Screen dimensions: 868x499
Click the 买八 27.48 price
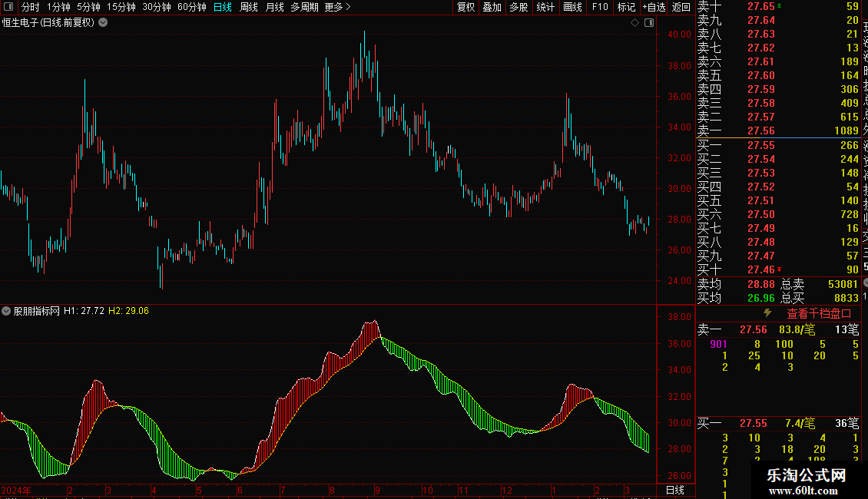(x=761, y=242)
